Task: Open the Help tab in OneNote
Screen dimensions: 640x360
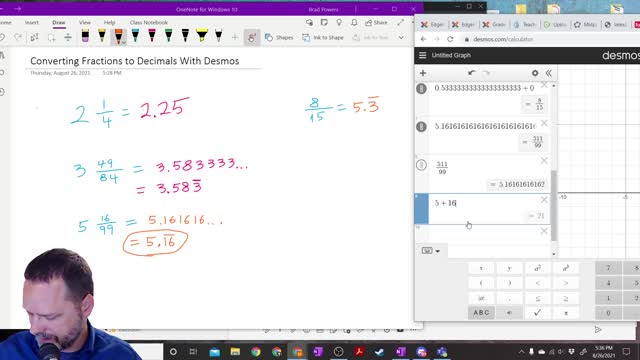Action: tap(109, 22)
